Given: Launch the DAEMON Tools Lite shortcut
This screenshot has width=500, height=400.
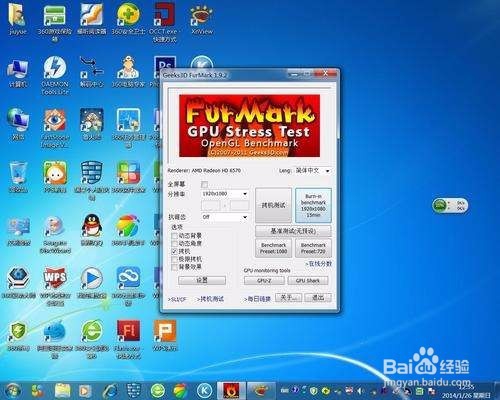Looking at the screenshot, I should coord(55,76).
